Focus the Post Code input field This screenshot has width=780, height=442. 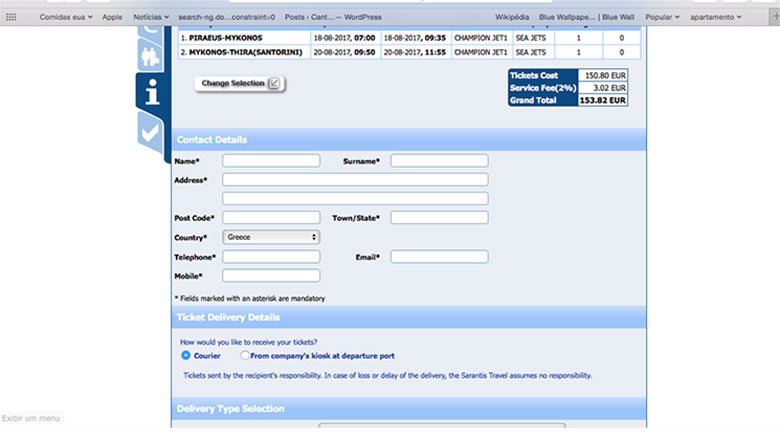271,217
